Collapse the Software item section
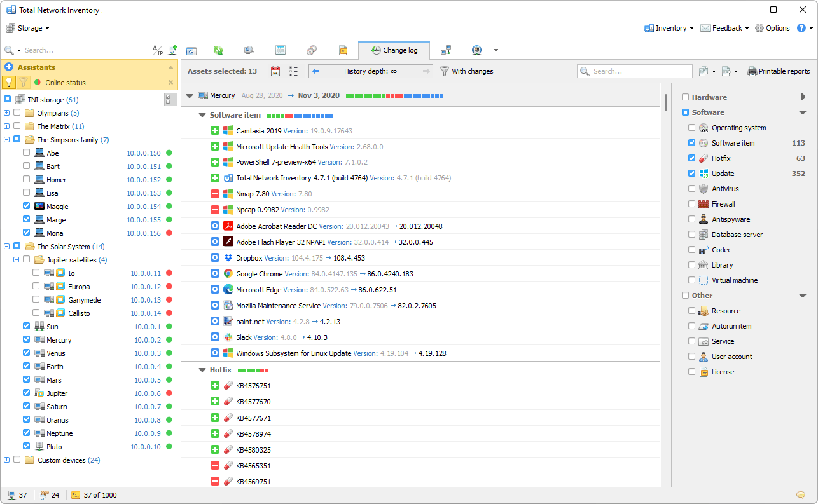The width and height of the screenshot is (818, 504). (x=202, y=115)
